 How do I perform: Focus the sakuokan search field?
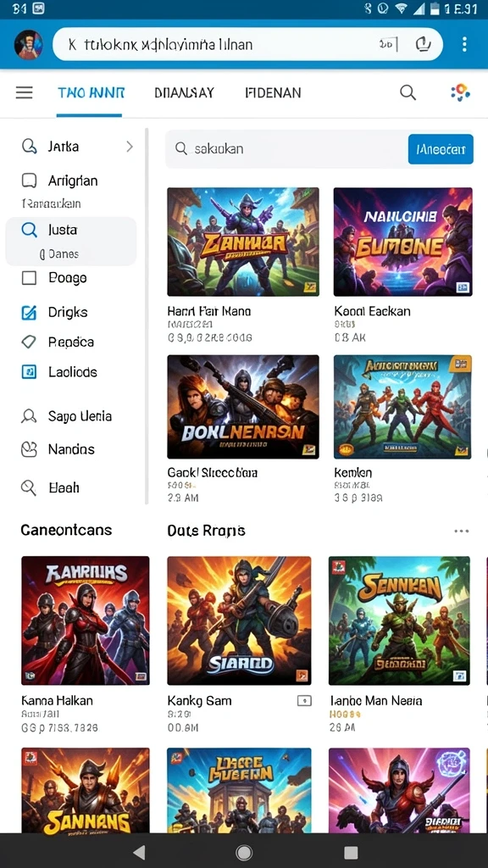coord(286,149)
